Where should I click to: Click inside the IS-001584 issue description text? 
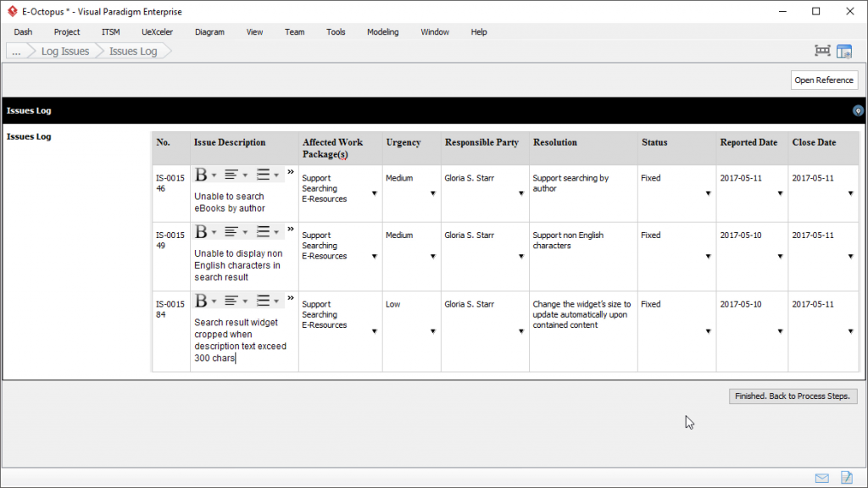click(242, 334)
